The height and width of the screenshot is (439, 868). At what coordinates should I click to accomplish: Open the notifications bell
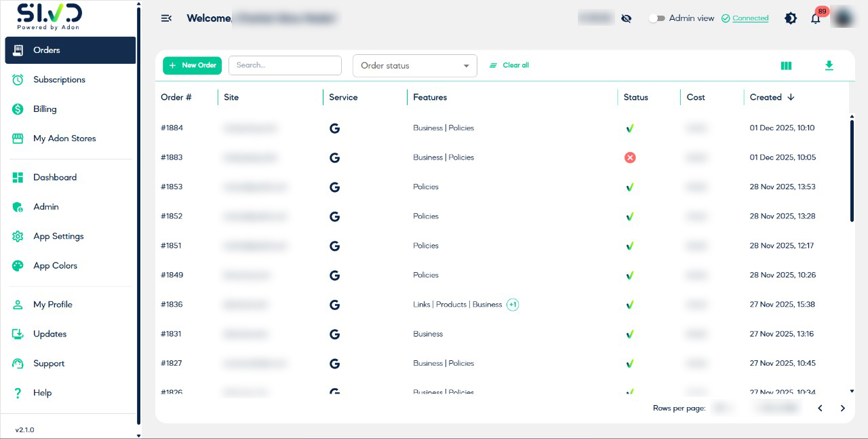[815, 19]
